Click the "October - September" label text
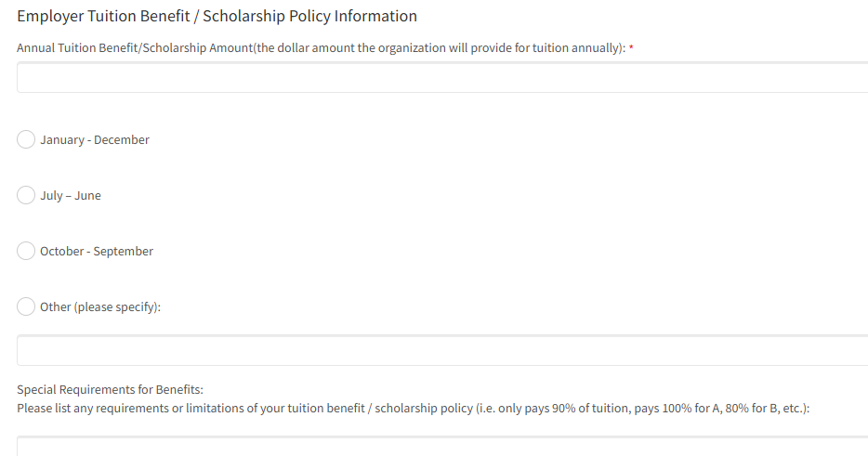 point(97,252)
